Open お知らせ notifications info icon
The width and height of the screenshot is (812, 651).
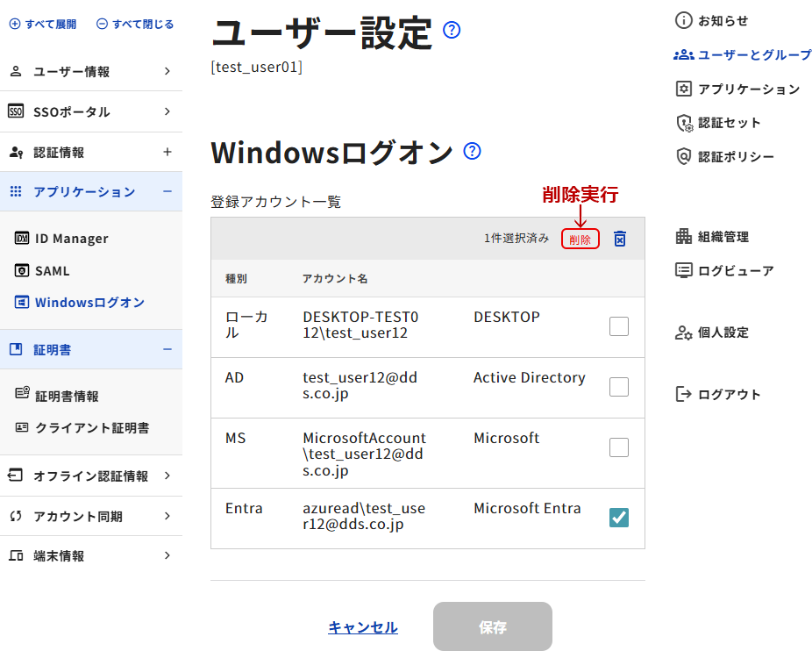684,20
